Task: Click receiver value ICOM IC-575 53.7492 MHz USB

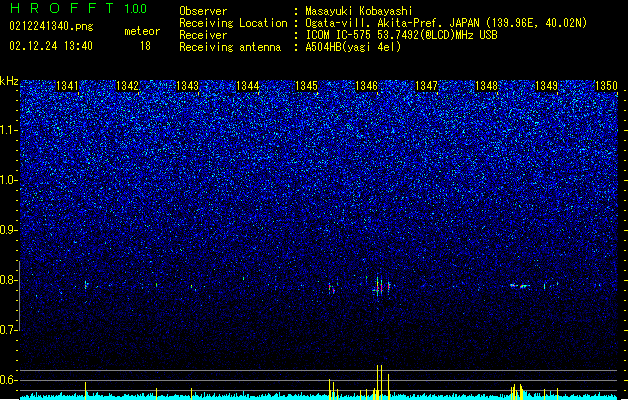Action: pos(401,35)
